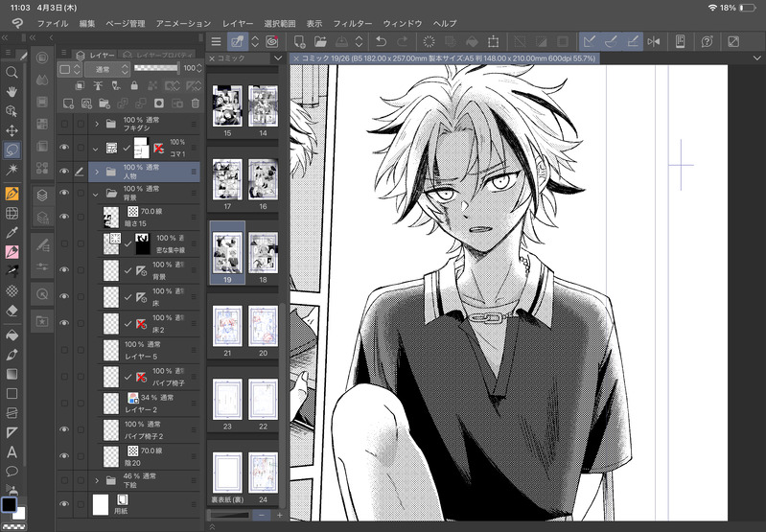Select the Balloon tool
Screen dimensions: 766x532
click(12, 472)
